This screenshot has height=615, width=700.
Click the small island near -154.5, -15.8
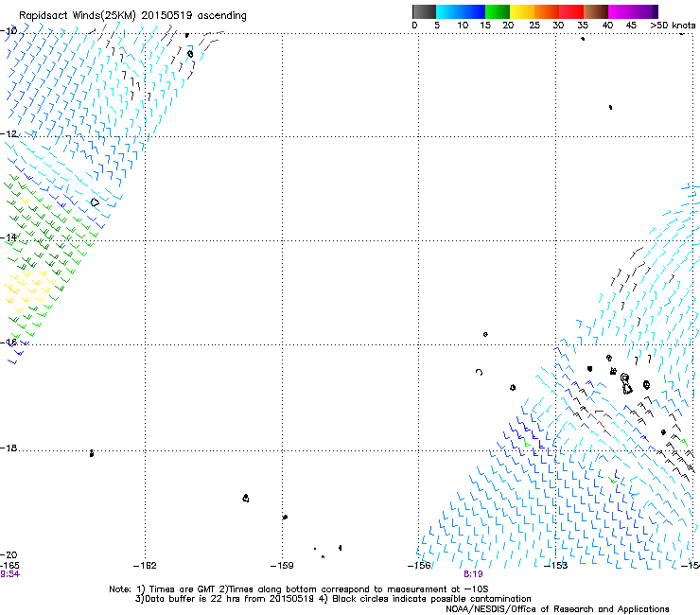click(x=485, y=334)
